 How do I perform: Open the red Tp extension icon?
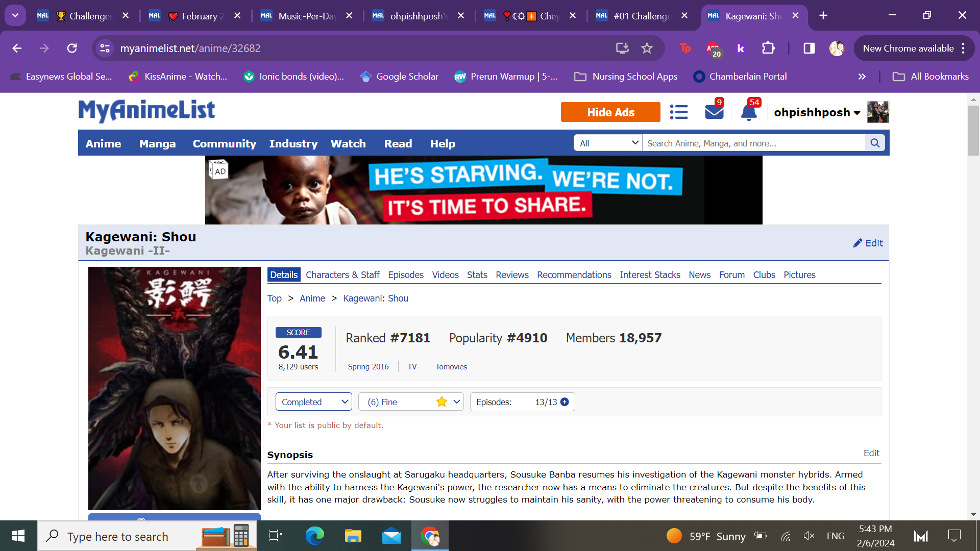coord(685,48)
